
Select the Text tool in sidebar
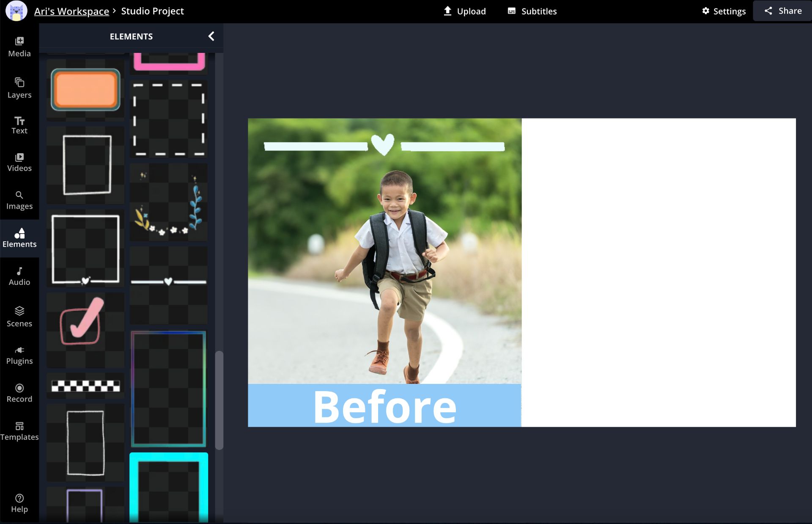pyautogui.click(x=19, y=125)
